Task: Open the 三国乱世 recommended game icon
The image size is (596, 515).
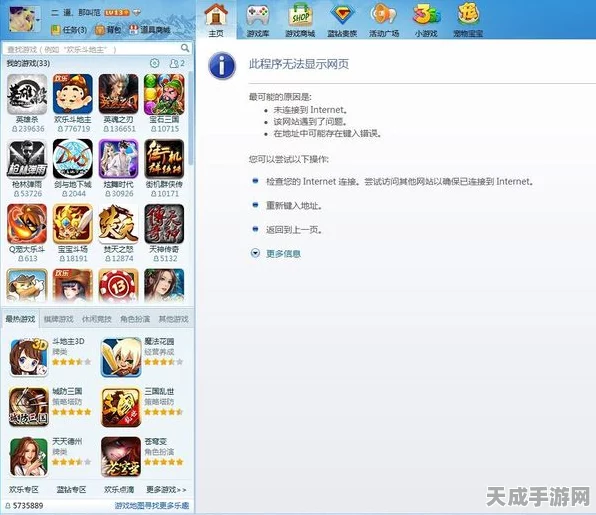Action: pos(121,407)
